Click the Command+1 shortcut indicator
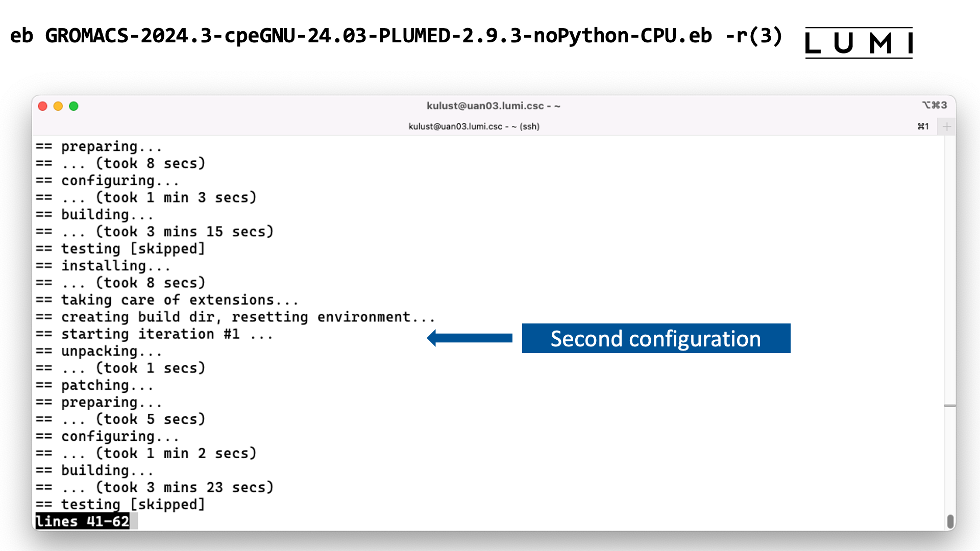Screen dimensions: 980x551 (x=923, y=126)
